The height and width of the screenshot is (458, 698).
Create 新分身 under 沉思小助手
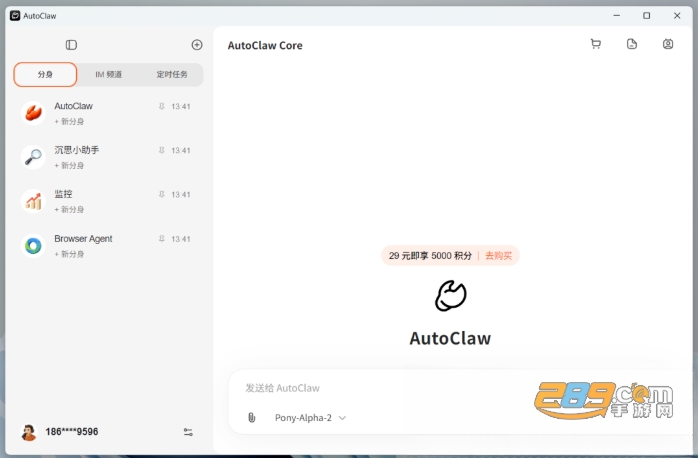coord(69,166)
